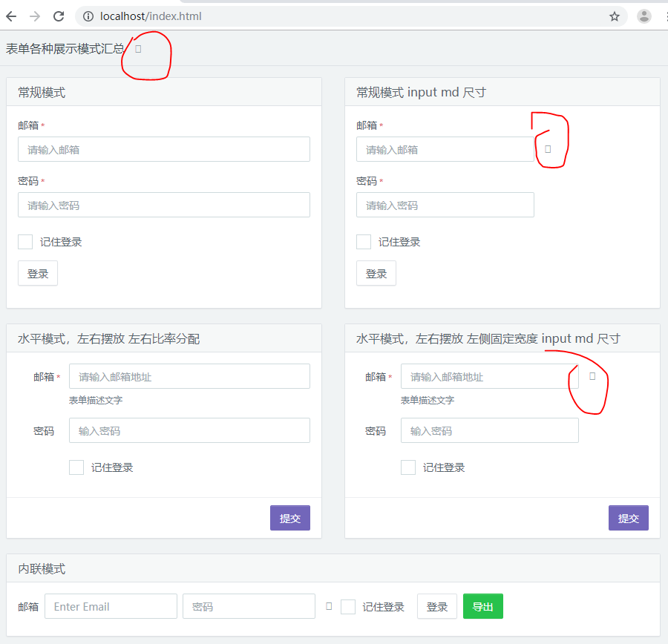Focus 请输入邮箱 field in 常规模式 panel
The width and height of the screenshot is (668, 644).
(x=164, y=150)
